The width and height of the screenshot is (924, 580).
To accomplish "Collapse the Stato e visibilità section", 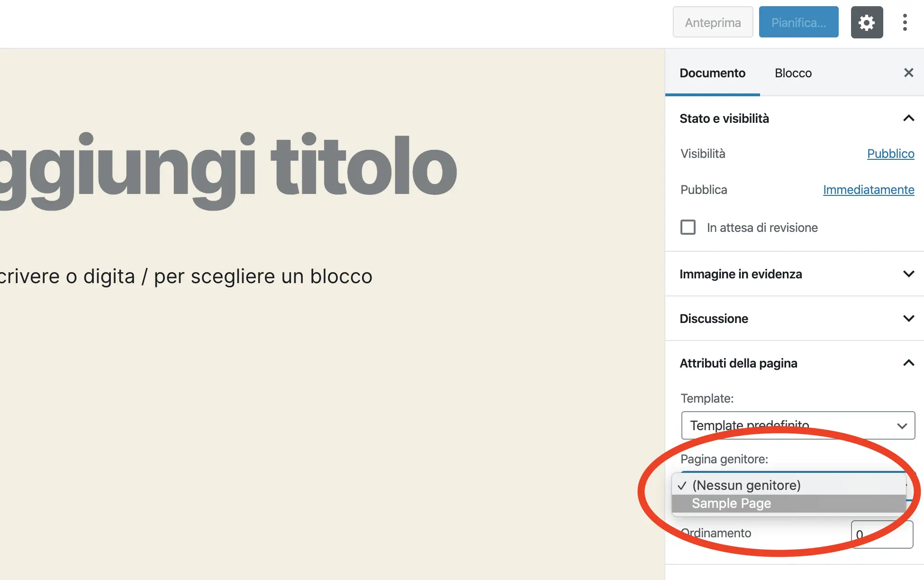I will [x=908, y=118].
